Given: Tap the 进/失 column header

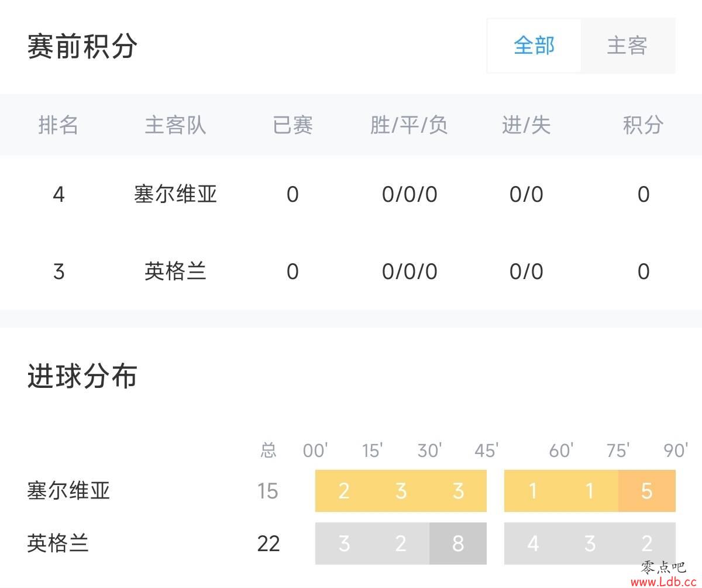Looking at the screenshot, I should pyautogui.click(x=526, y=125).
